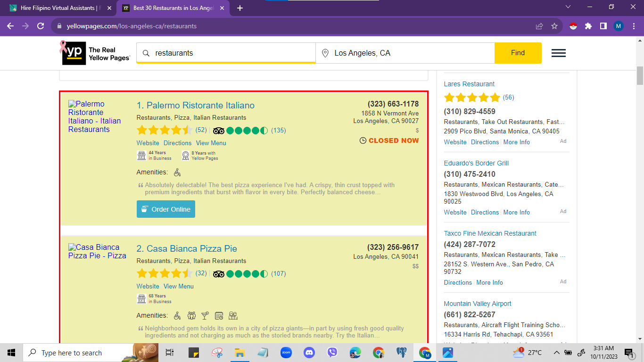Click the share page icon in address bar
This screenshot has height=362, width=644.
click(539, 26)
